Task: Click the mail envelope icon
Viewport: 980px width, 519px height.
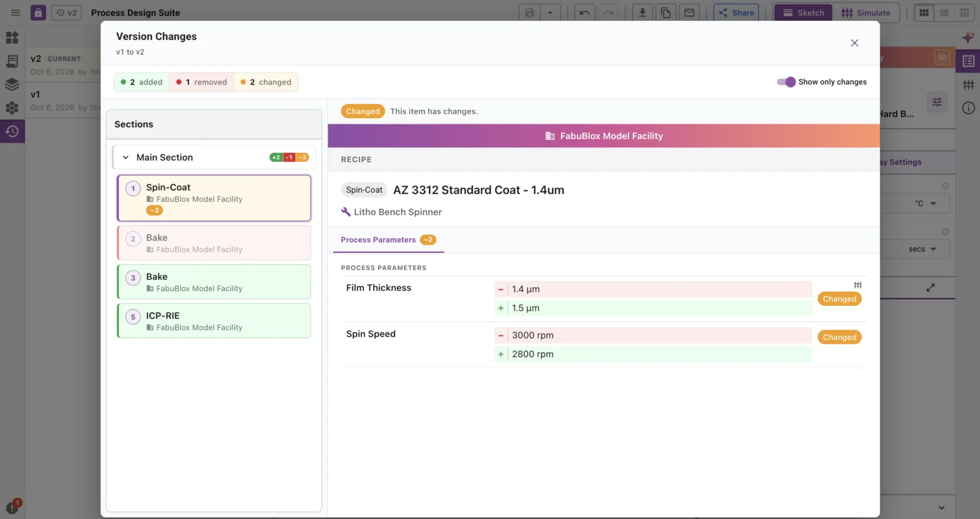Action: [689, 12]
